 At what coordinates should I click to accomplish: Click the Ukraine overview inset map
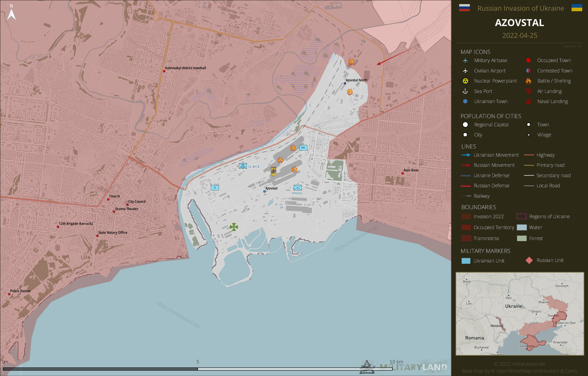(x=519, y=313)
